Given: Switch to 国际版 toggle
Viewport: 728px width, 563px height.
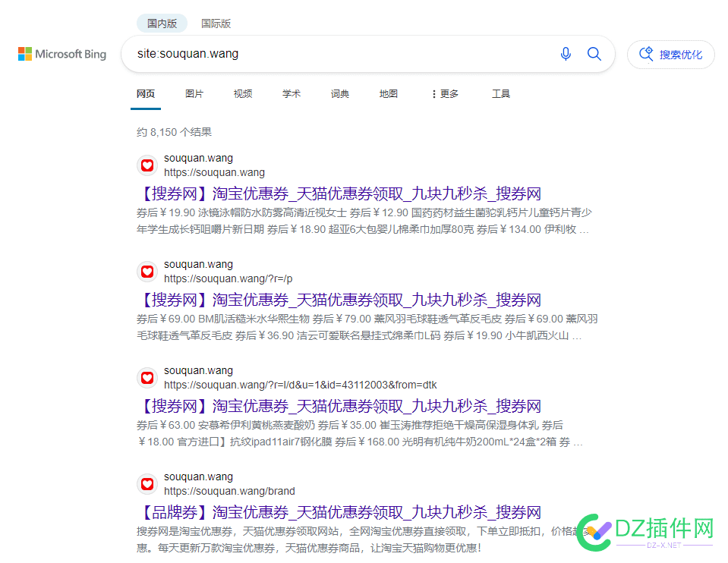Looking at the screenshot, I should tap(216, 24).
